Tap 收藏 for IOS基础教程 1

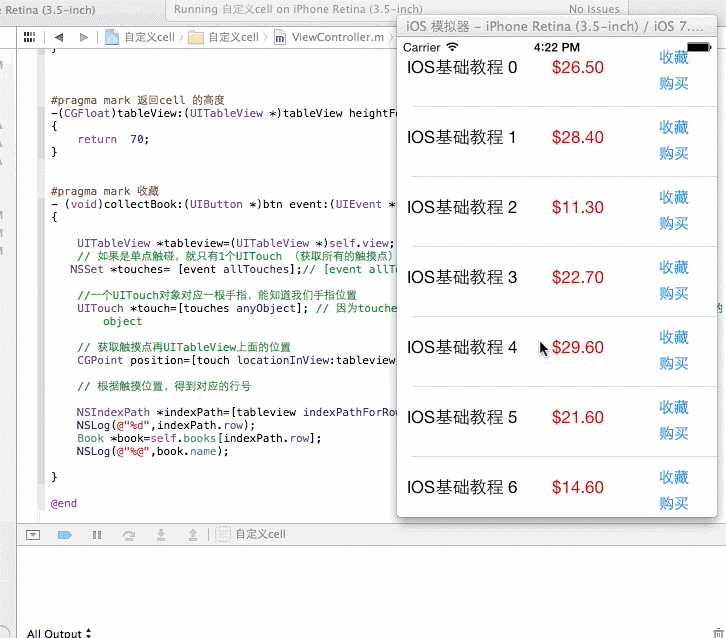point(674,127)
